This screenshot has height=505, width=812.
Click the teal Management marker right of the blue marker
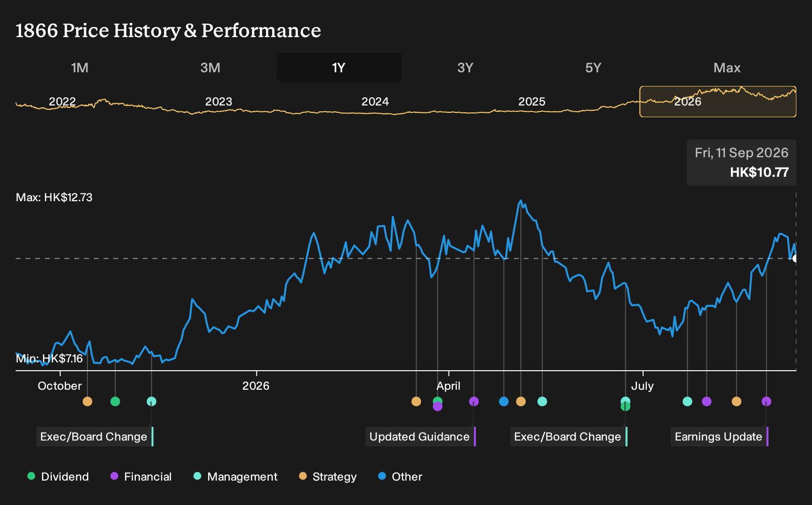coord(542,401)
